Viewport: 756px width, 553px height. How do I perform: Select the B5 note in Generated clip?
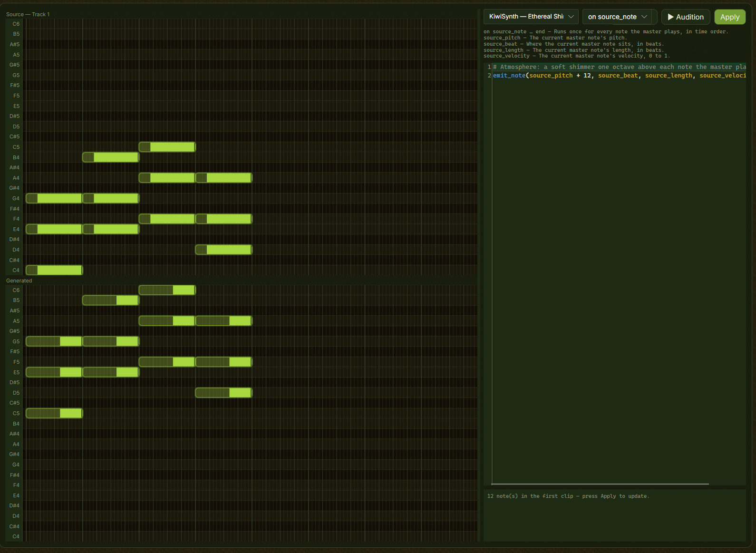tap(111, 300)
